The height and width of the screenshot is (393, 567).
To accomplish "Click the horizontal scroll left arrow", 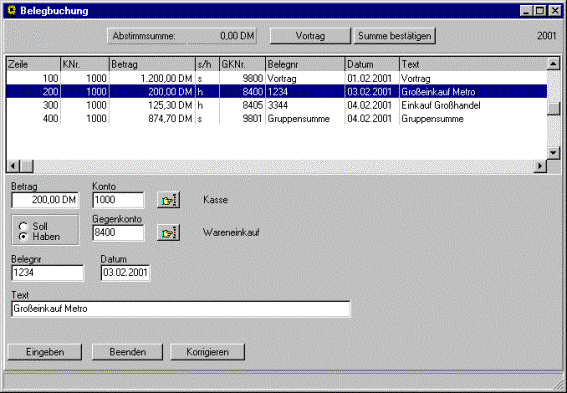I will [13, 166].
